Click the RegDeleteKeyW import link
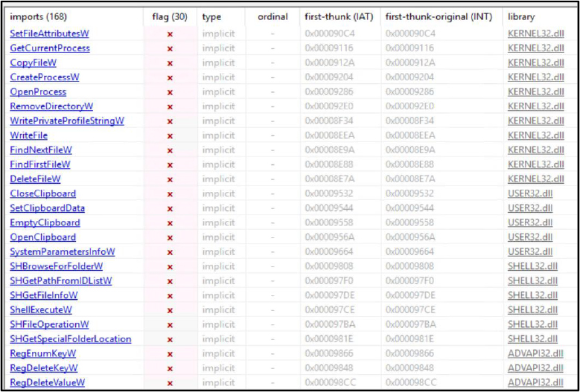580x392 pixels. (x=44, y=368)
